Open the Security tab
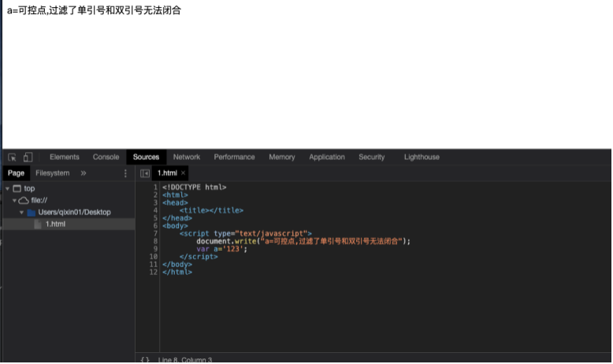The image size is (613, 364). pyautogui.click(x=372, y=157)
